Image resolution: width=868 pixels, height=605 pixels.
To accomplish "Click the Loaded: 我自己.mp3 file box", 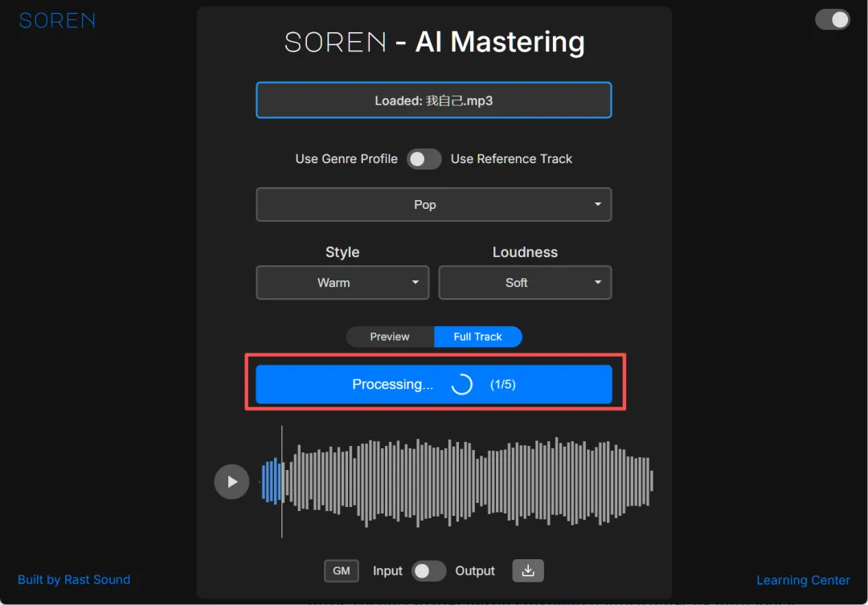I will [433, 100].
